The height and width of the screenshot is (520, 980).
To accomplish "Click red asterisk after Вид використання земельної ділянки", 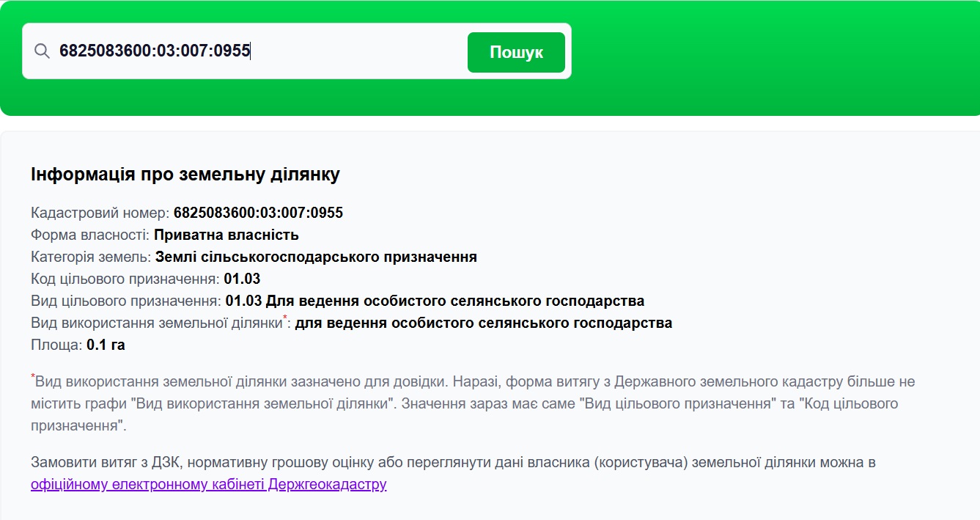I will [x=285, y=318].
